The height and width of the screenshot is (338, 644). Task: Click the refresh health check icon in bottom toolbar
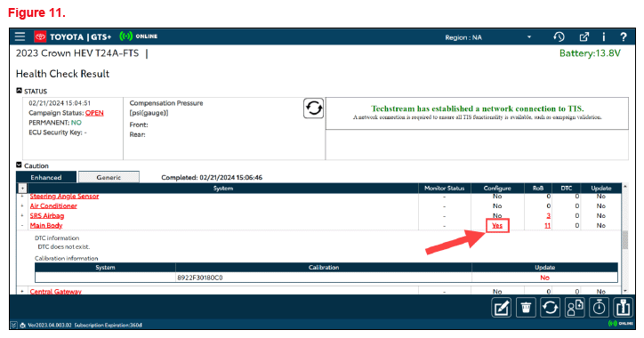pyautogui.click(x=550, y=307)
